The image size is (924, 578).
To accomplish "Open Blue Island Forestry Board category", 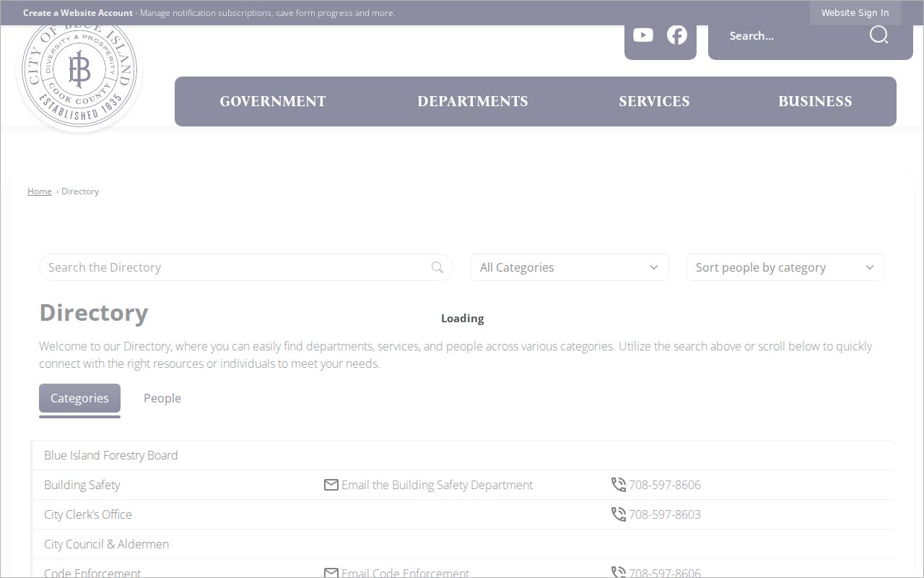I will click(110, 455).
